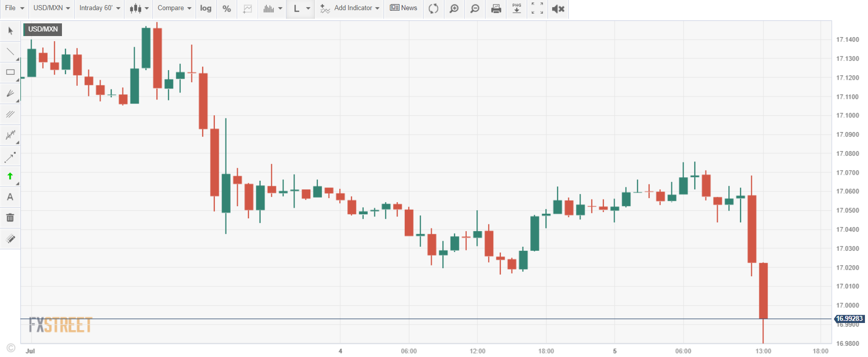The image size is (868, 357).
Task: Toggle chart sound mute icon
Action: 558,9
